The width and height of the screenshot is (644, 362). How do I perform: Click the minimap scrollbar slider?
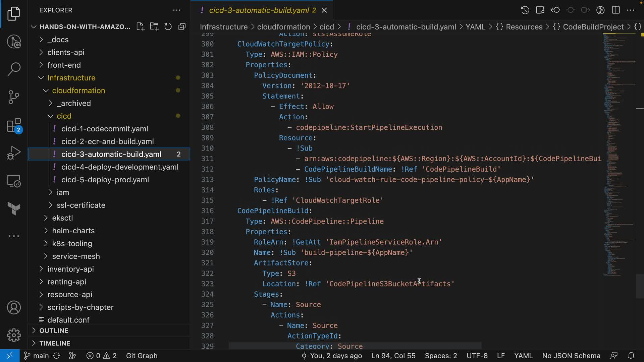[x=639, y=286]
